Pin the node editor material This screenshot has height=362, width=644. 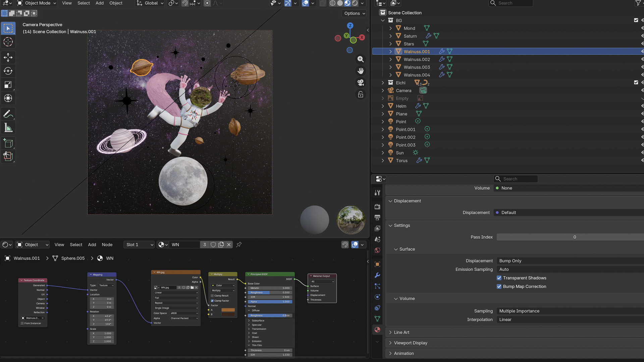(239, 245)
